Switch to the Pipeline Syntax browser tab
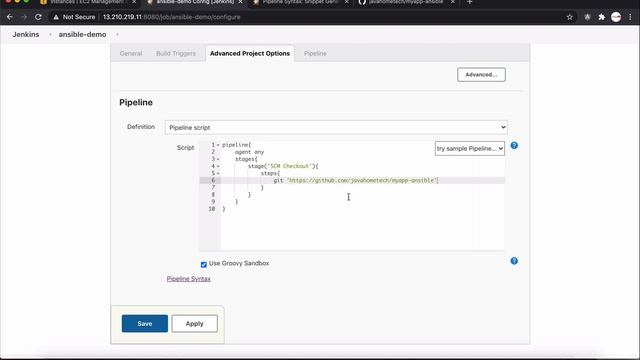This screenshot has height=360, width=640. pyautogui.click(x=300, y=2)
